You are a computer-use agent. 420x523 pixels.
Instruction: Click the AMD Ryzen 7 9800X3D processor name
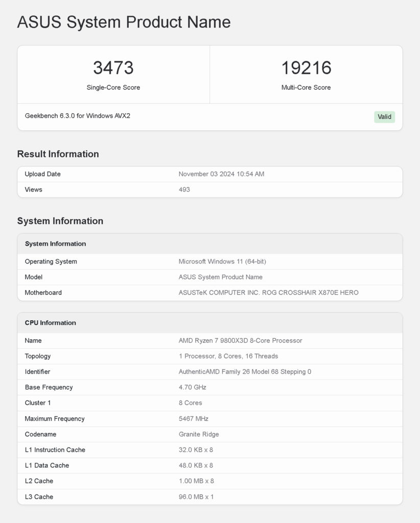tap(240, 341)
